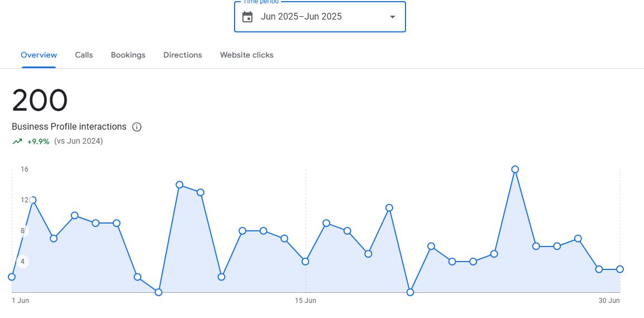Click the Business Profile interactions label

69,127
